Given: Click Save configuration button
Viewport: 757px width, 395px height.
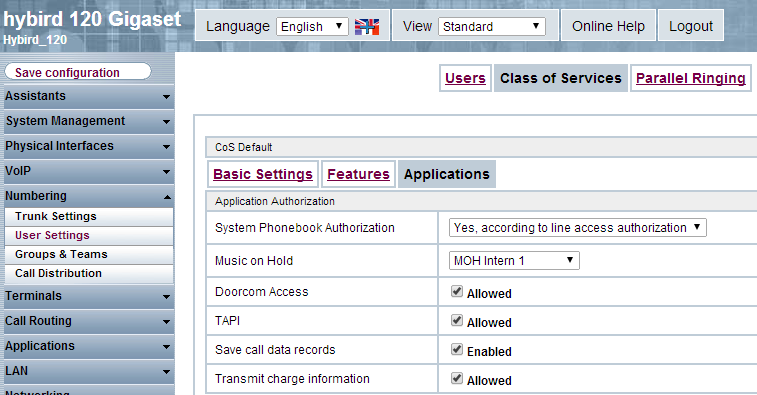Looking at the screenshot, I should pyautogui.click(x=78, y=72).
